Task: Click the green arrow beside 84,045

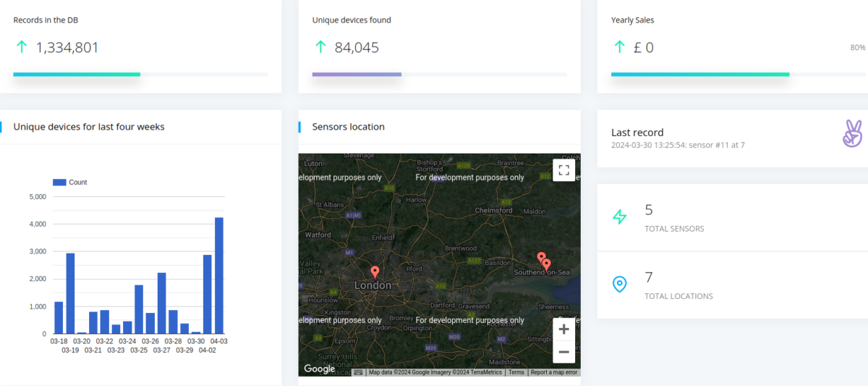Action: pos(320,47)
